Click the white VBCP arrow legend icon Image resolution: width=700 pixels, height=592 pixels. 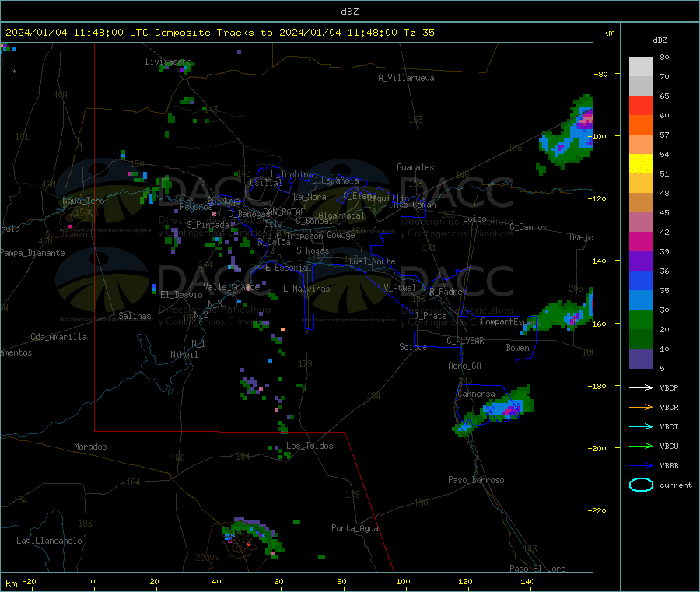click(x=641, y=387)
